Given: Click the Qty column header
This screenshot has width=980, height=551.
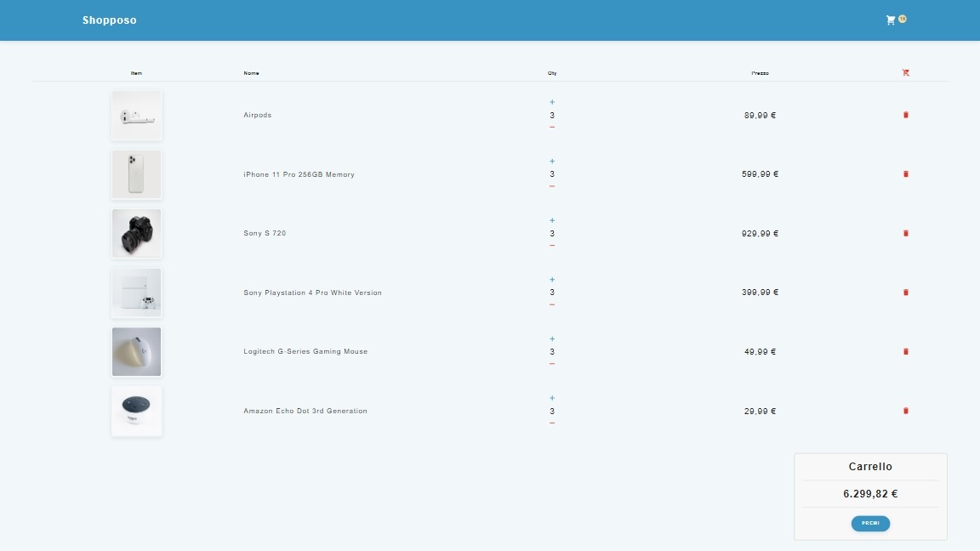Looking at the screenshot, I should tap(552, 73).
